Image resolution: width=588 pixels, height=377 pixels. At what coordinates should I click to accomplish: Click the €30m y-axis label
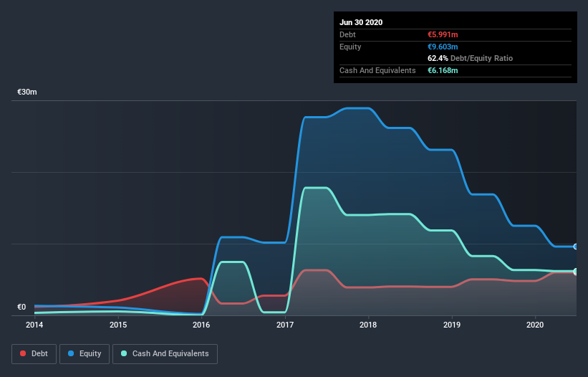(x=27, y=92)
